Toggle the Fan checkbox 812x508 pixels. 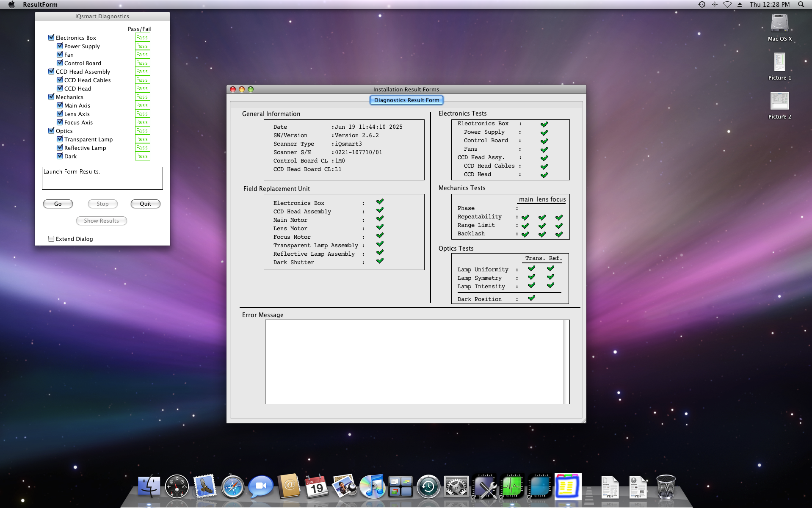click(60, 54)
